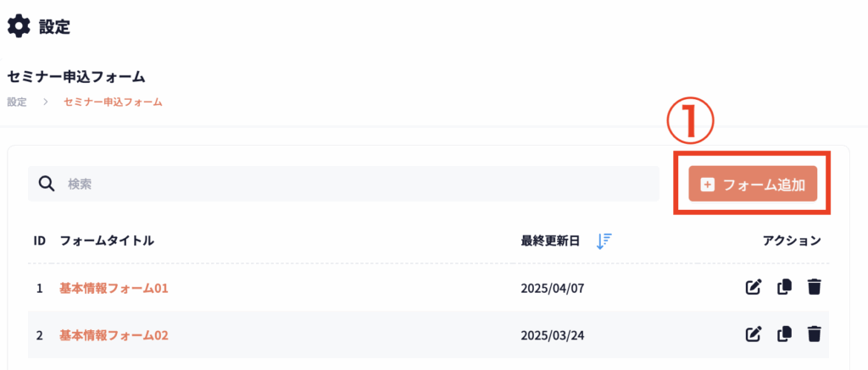Select the セミナー申込フォーム breadcrumb item
The height and width of the screenshot is (370, 868).
click(x=113, y=102)
